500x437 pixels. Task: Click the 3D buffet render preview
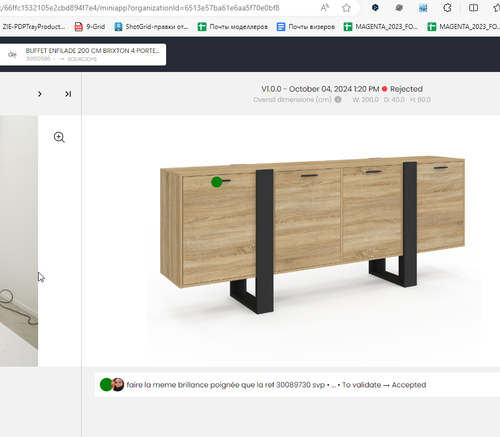tap(313, 234)
